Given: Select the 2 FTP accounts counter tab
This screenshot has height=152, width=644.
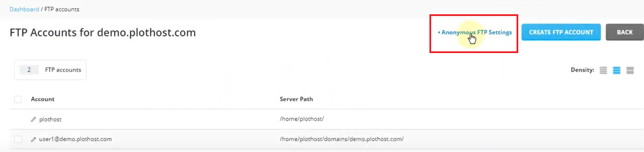Looking at the screenshot, I should [50, 70].
